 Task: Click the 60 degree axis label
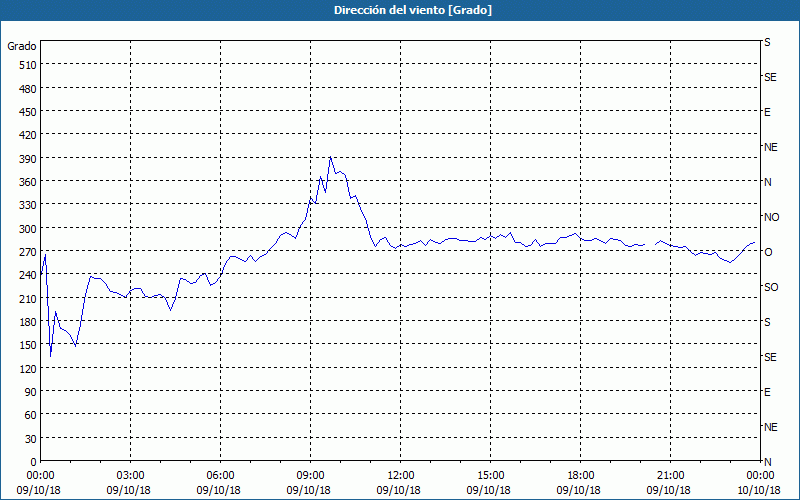pos(31,415)
